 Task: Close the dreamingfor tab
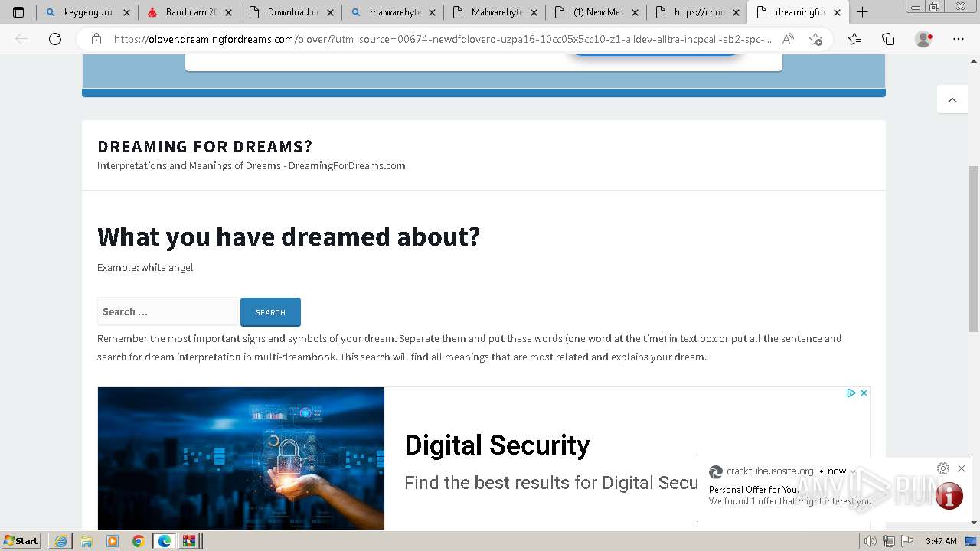tap(838, 12)
